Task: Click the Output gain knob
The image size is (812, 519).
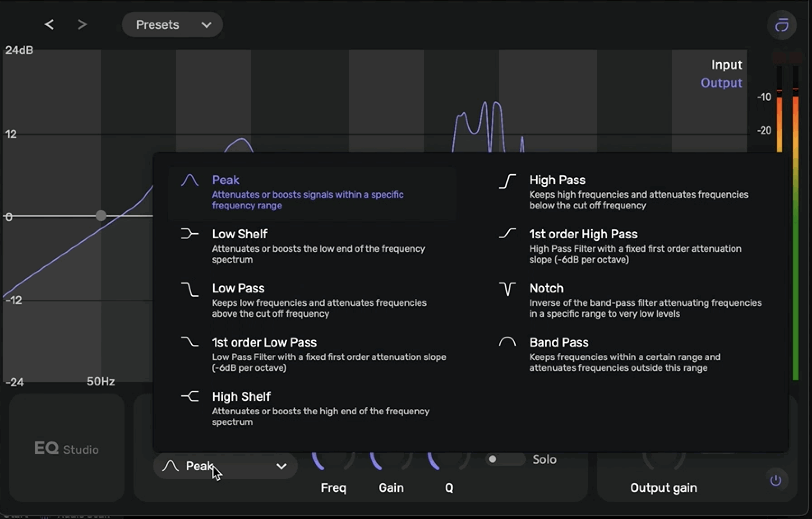Action: 664,460
